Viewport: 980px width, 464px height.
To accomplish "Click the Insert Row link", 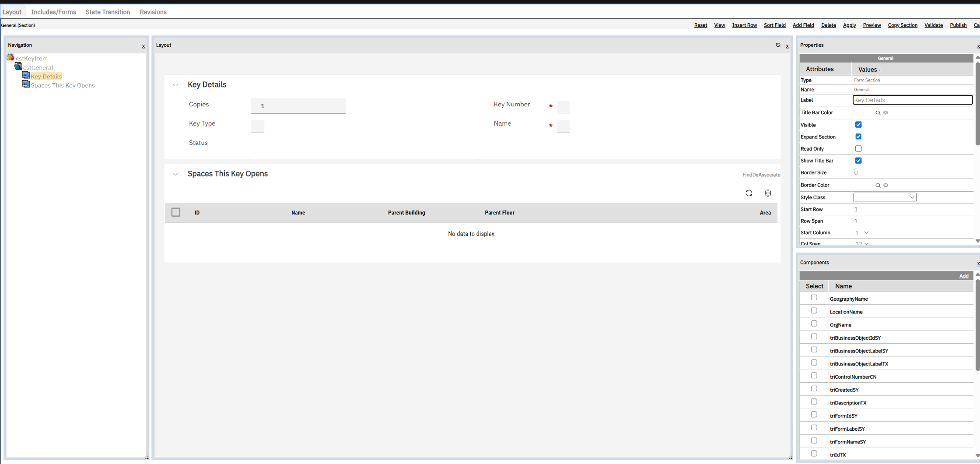I will click(745, 25).
